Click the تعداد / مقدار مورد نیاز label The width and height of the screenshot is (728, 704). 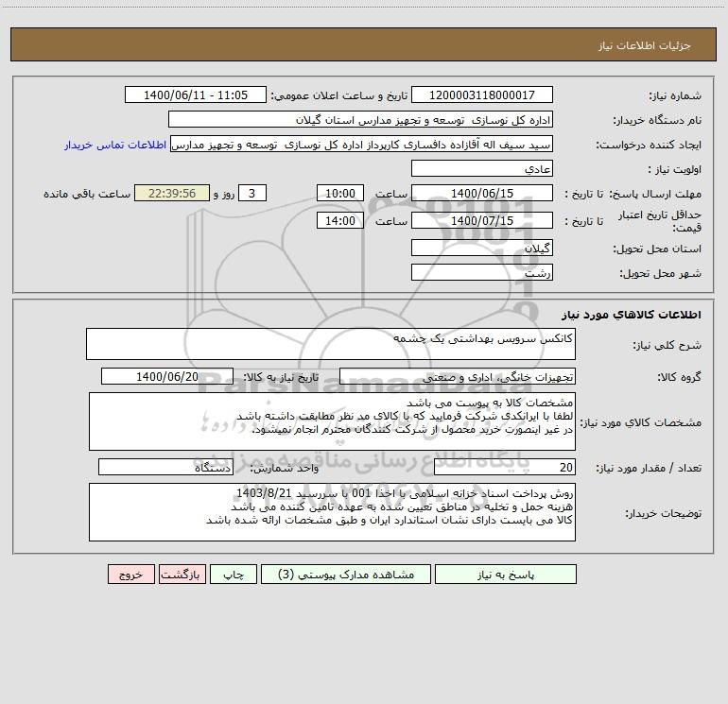(x=649, y=469)
